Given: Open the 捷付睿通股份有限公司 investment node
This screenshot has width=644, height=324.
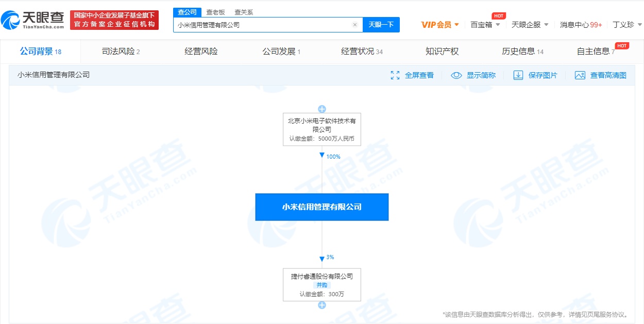Looking at the screenshot, I should pos(322,284).
